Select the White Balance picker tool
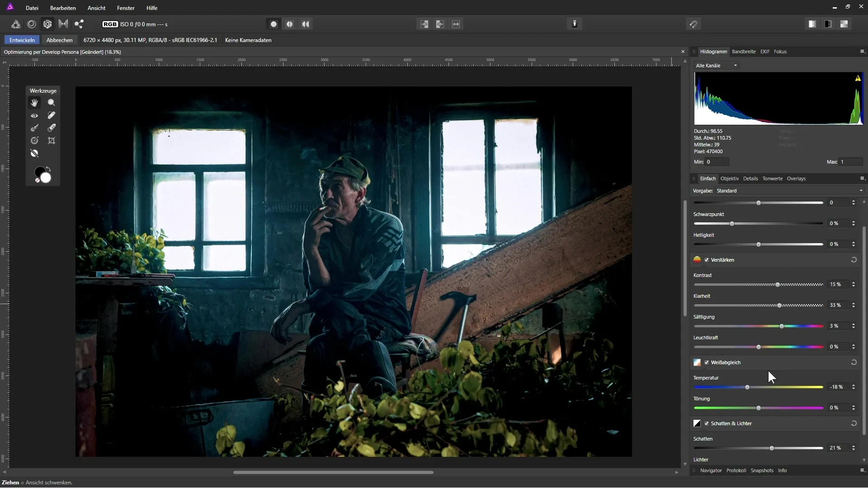868x488 pixels. [34, 154]
